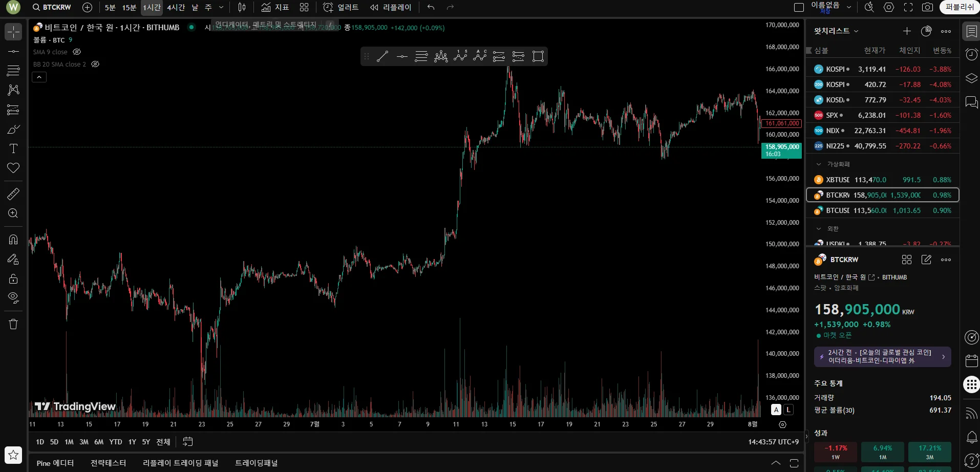Toggle magnet mode in left toolbar
980x472 pixels.
pyautogui.click(x=13, y=240)
